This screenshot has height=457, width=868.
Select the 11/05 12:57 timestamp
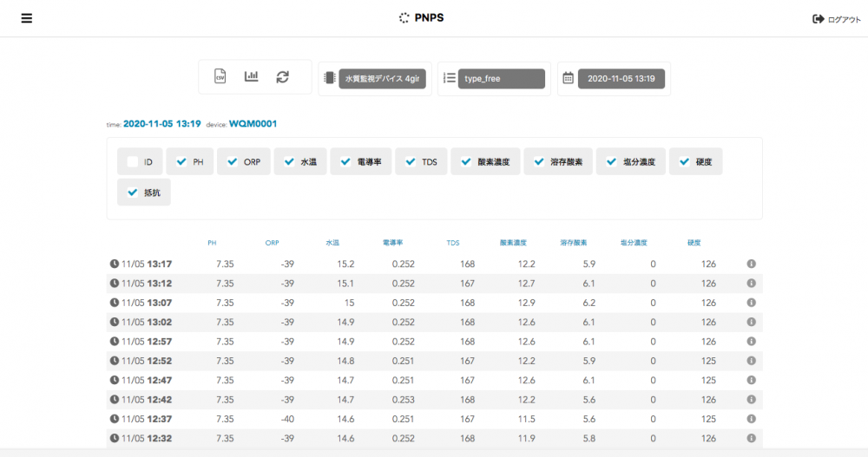pyautogui.click(x=147, y=342)
